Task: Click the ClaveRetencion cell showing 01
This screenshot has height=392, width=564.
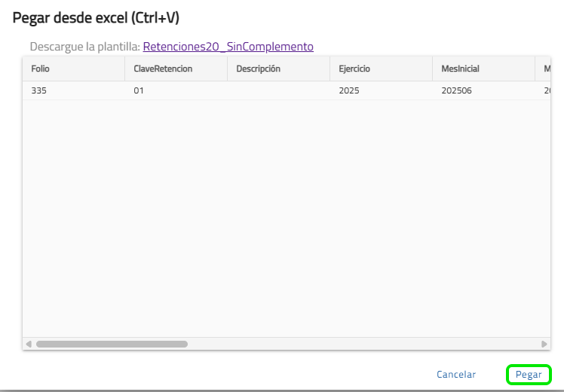Action: click(x=175, y=90)
